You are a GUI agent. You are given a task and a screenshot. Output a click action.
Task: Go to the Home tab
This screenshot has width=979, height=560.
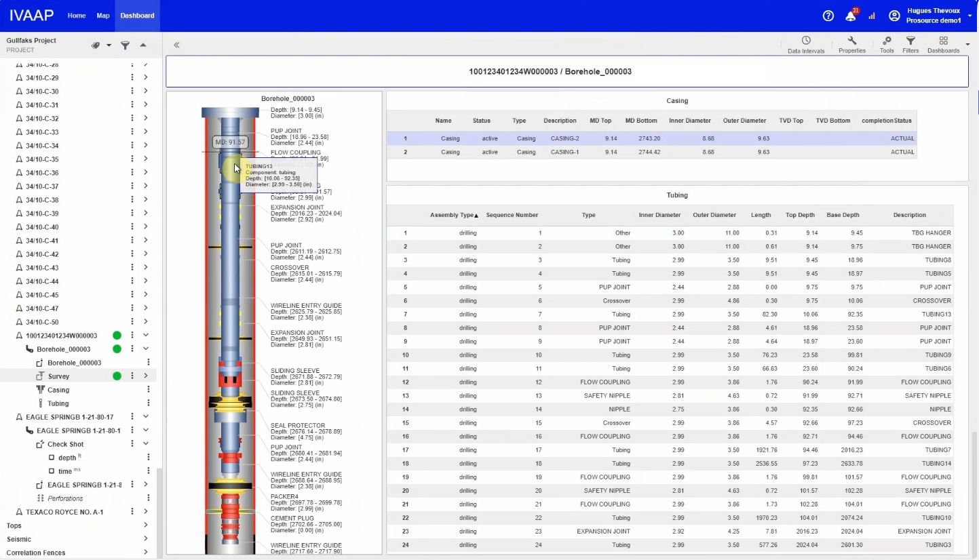point(77,16)
